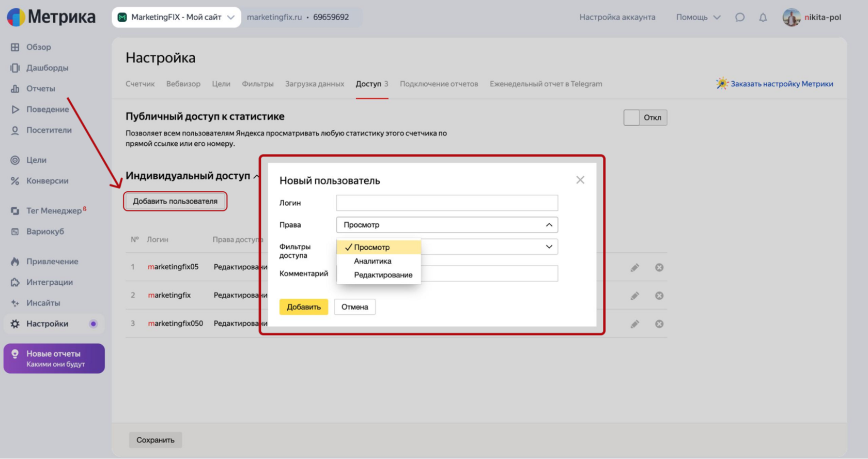
Task: Open the Заказать настройку Метрики link
Action: [774, 84]
